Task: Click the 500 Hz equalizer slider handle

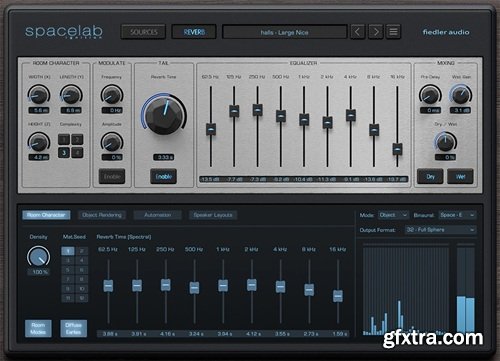Action: coord(281,116)
